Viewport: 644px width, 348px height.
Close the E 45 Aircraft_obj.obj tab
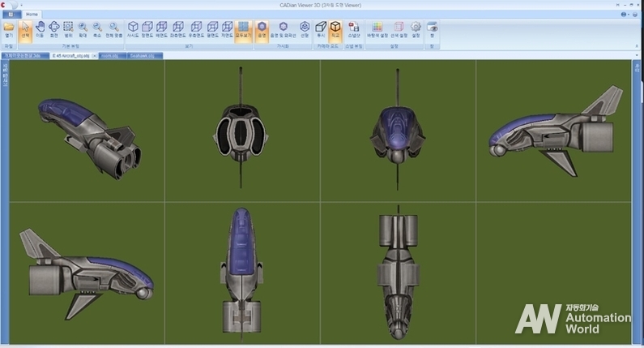(95, 56)
